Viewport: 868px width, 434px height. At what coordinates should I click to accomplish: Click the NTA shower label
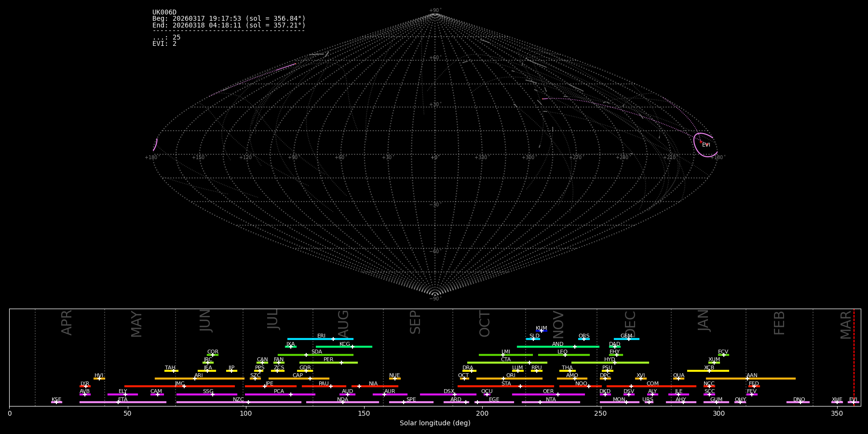point(551,399)
